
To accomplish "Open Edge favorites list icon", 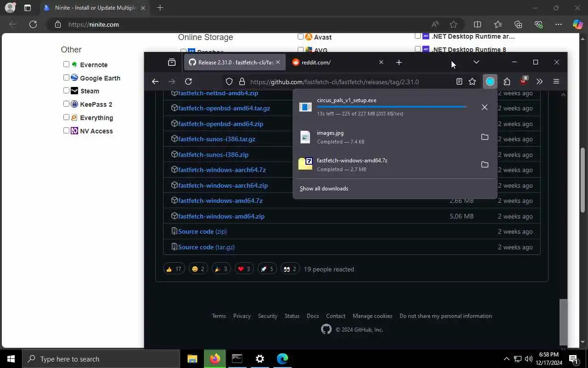I will tap(498, 24).
